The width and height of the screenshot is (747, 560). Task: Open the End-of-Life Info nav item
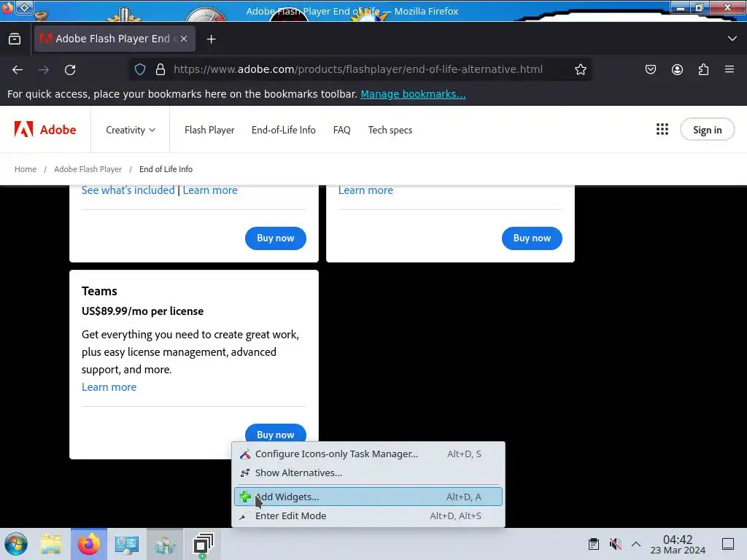[284, 130]
